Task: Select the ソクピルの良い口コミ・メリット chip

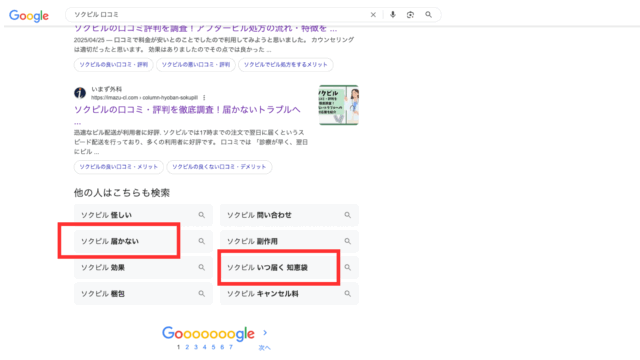Action: click(118, 167)
